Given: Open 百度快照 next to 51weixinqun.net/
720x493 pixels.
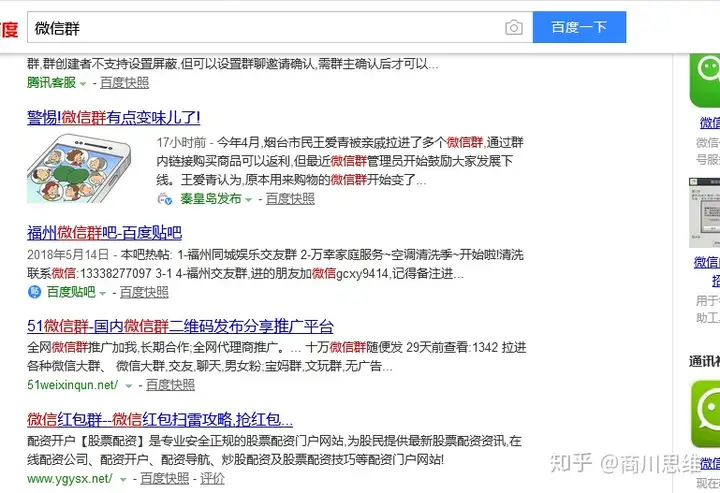Looking at the screenshot, I should tap(170, 385).
